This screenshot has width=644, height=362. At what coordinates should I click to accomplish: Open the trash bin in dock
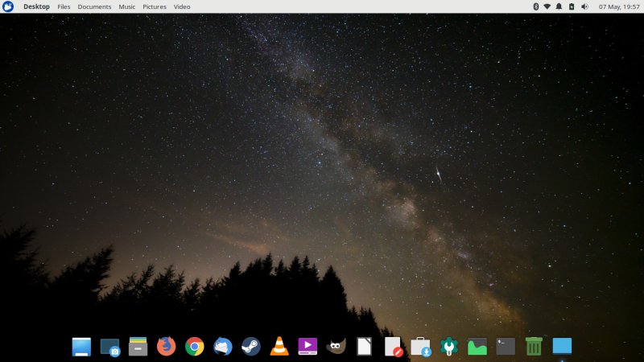[x=533, y=346]
